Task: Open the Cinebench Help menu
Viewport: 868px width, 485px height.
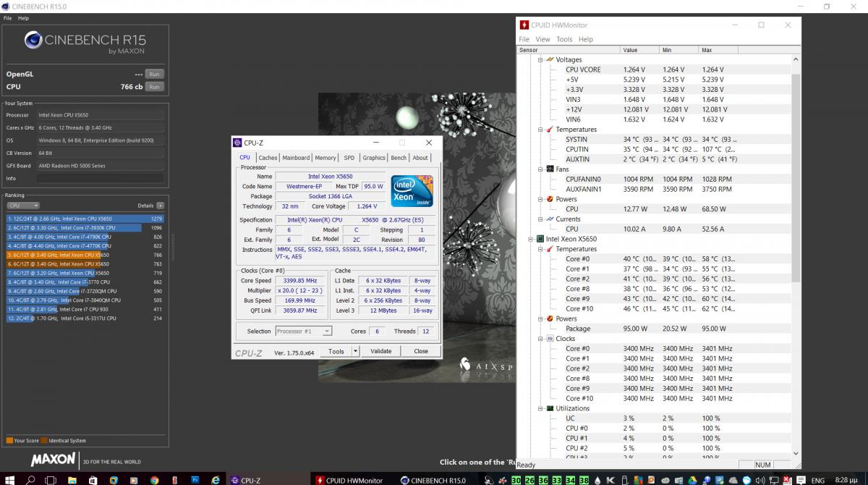Action: tap(24, 18)
